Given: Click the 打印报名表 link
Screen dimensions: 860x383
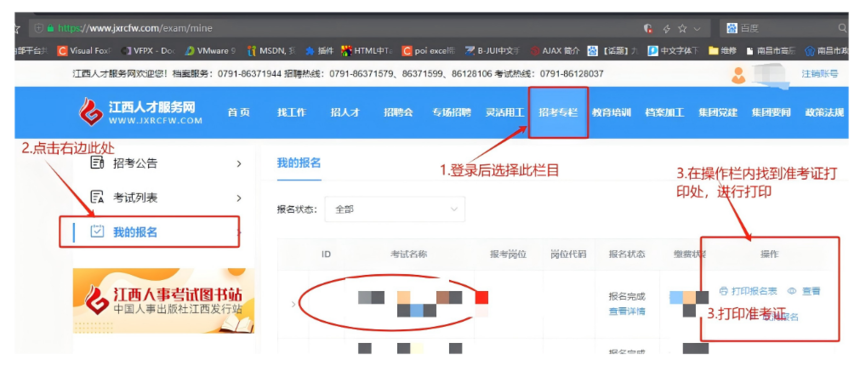Looking at the screenshot, I should (x=755, y=291).
